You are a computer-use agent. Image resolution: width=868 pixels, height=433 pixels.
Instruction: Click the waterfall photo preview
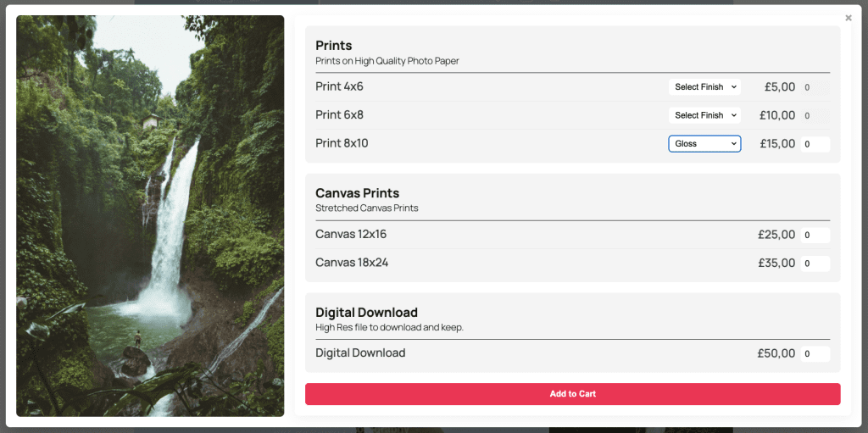(150, 215)
